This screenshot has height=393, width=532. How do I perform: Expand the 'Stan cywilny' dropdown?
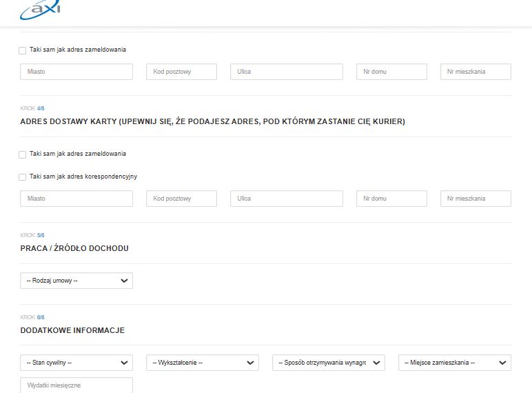click(76, 363)
